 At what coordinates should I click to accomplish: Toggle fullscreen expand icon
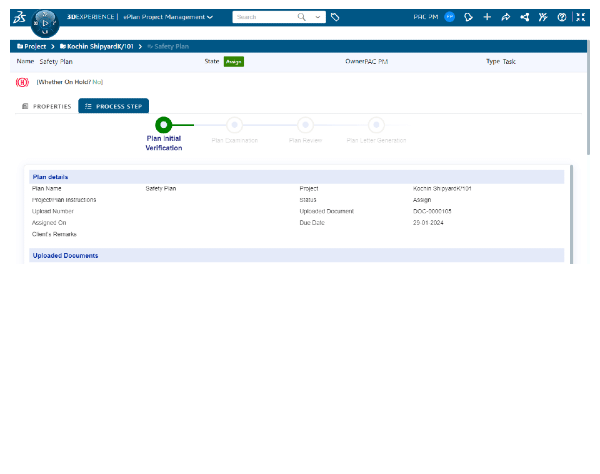point(581,17)
